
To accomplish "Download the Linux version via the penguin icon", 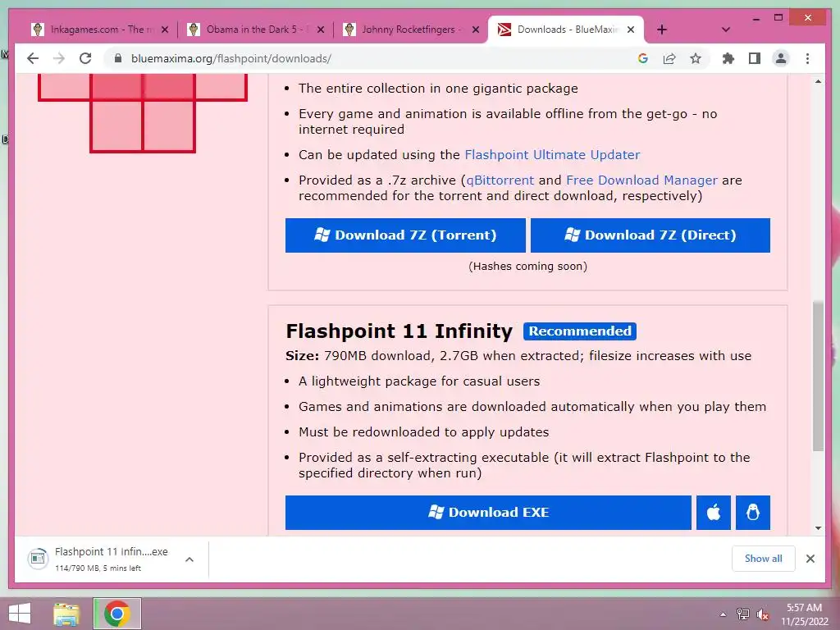I will (x=753, y=513).
